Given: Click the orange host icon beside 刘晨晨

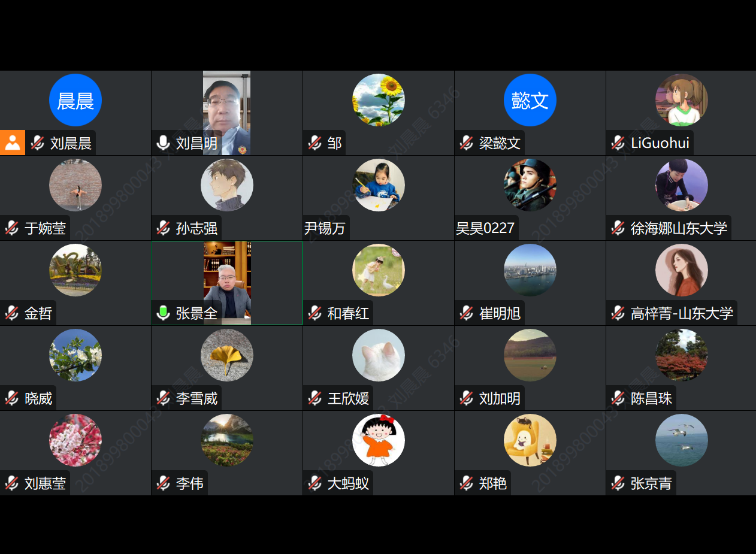Looking at the screenshot, I should (x=13, y=143).
